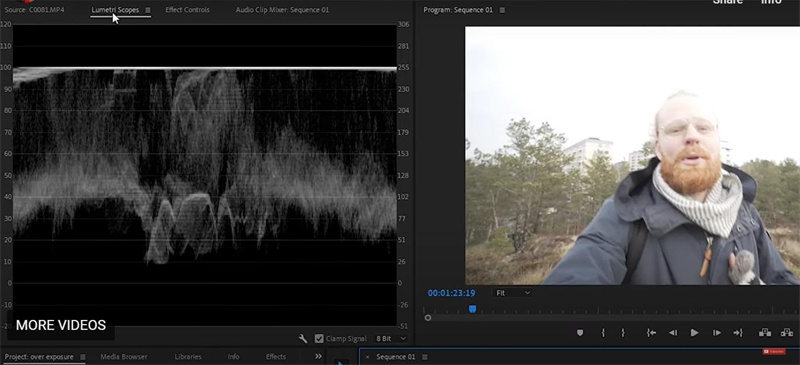The height and width of the screenshot is (365, 800).
Task: Select the Lumetri Scopes tab
Action: pyautogui.click(x=115, y=10)
